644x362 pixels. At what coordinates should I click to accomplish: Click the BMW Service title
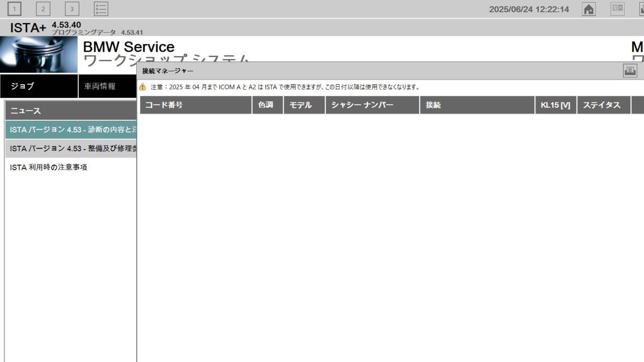coord(129,47)
